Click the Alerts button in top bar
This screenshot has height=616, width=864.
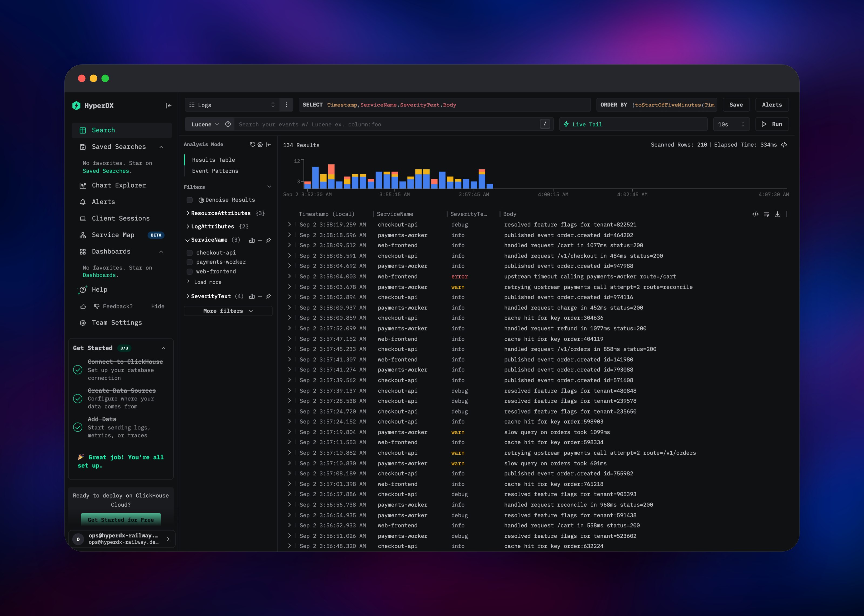coord(772,105)
